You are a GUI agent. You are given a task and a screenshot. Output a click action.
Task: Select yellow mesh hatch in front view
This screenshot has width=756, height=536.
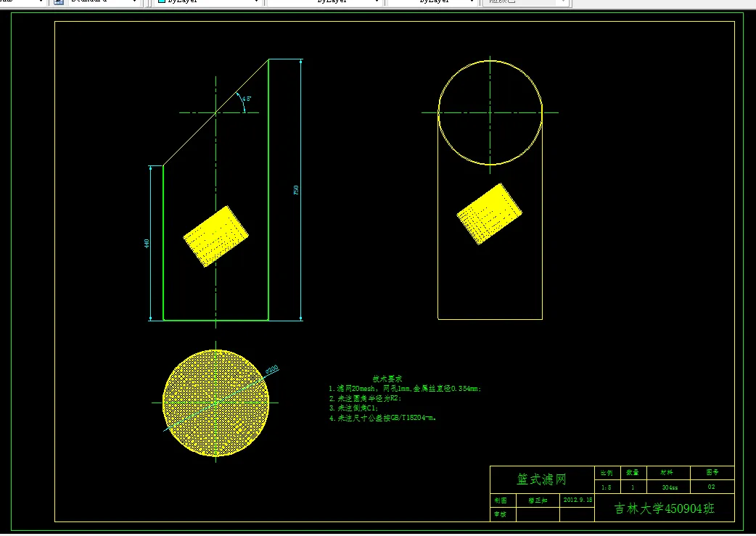click(216, 236)
